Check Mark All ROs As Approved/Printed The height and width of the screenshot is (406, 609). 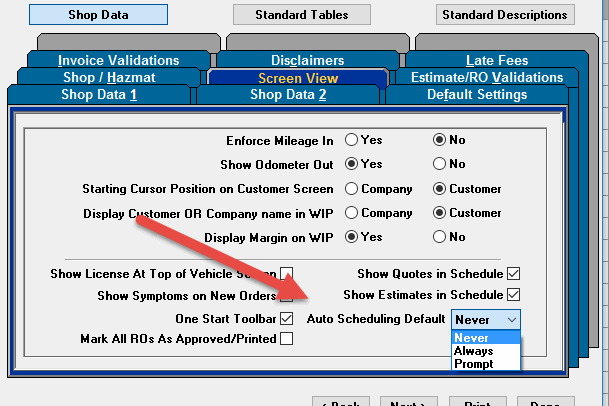click(287, 338)
